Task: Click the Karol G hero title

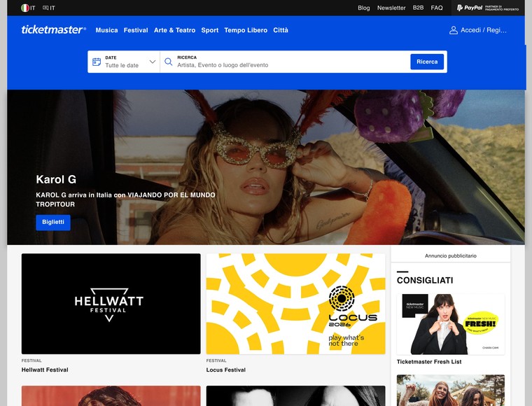Action: pos(56,179)
